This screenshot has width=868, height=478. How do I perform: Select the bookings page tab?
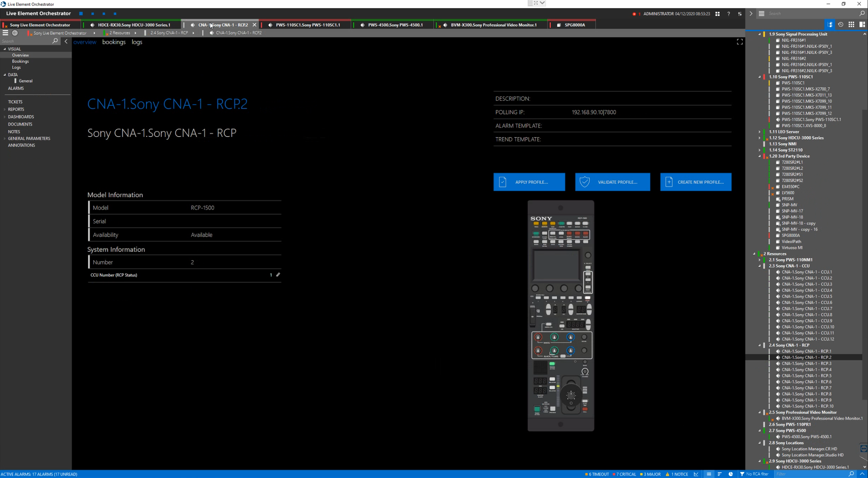pyautogui.click(x=114, y=42)
